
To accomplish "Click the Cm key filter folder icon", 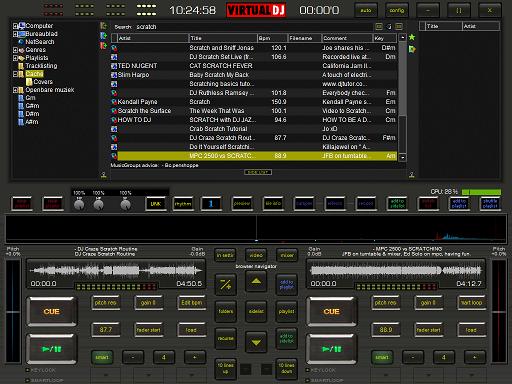I will click(21, 98).
